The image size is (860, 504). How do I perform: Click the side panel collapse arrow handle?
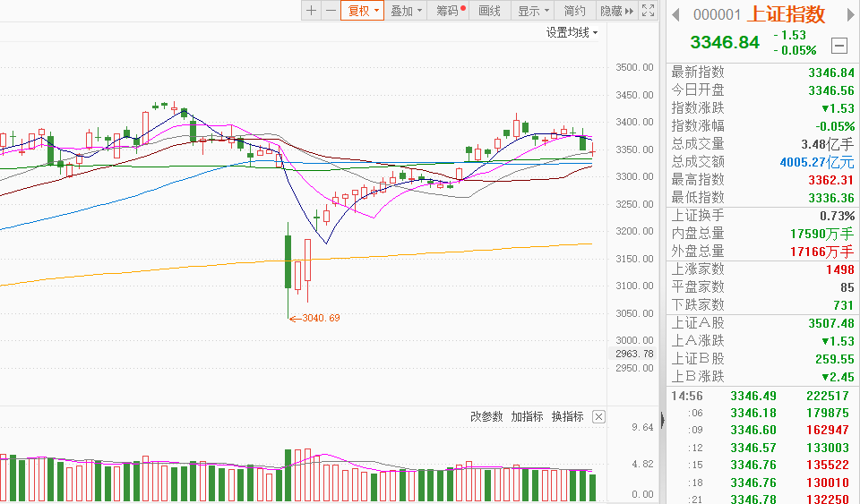click(663, 420)
